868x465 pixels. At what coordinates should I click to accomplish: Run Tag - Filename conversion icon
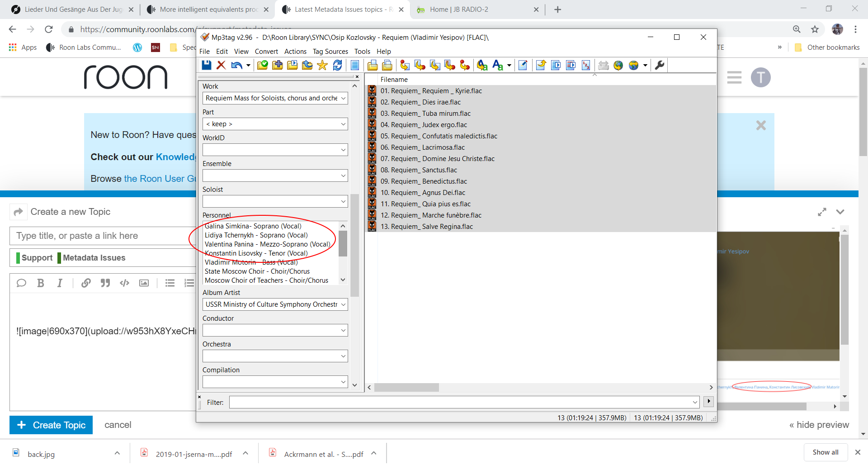[405, 65]
